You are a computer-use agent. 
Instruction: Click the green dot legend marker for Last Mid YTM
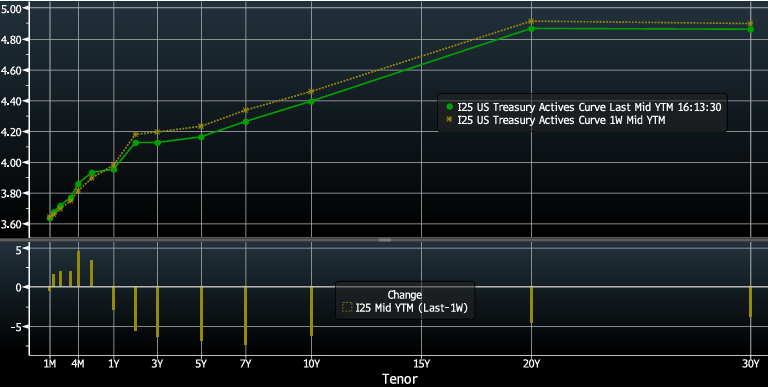pos(450,107)
